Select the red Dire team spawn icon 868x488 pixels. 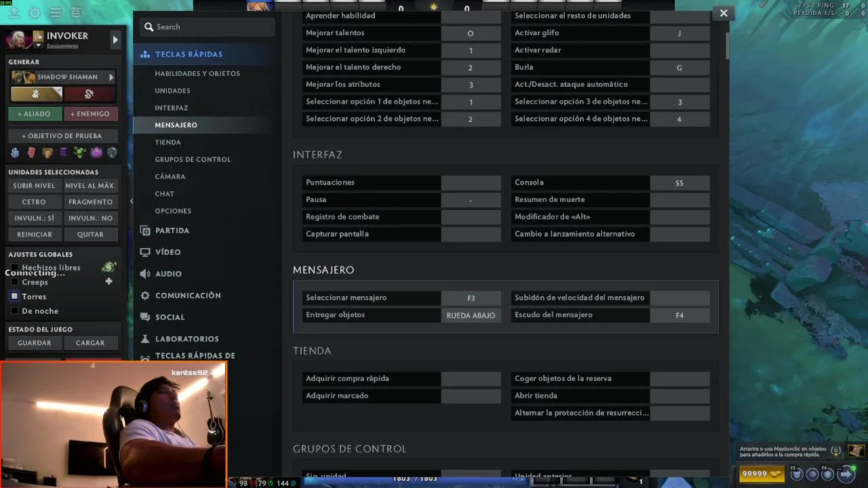point(89,94)
